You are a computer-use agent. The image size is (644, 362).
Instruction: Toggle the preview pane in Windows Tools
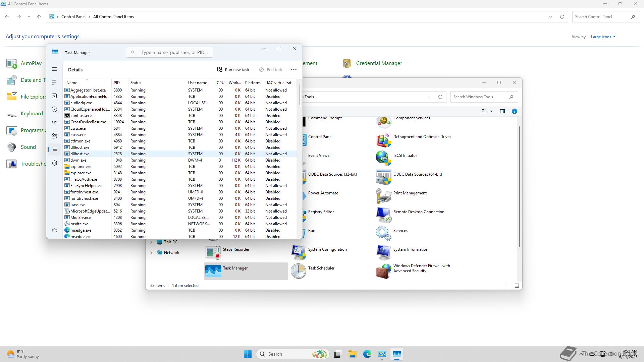502,111
